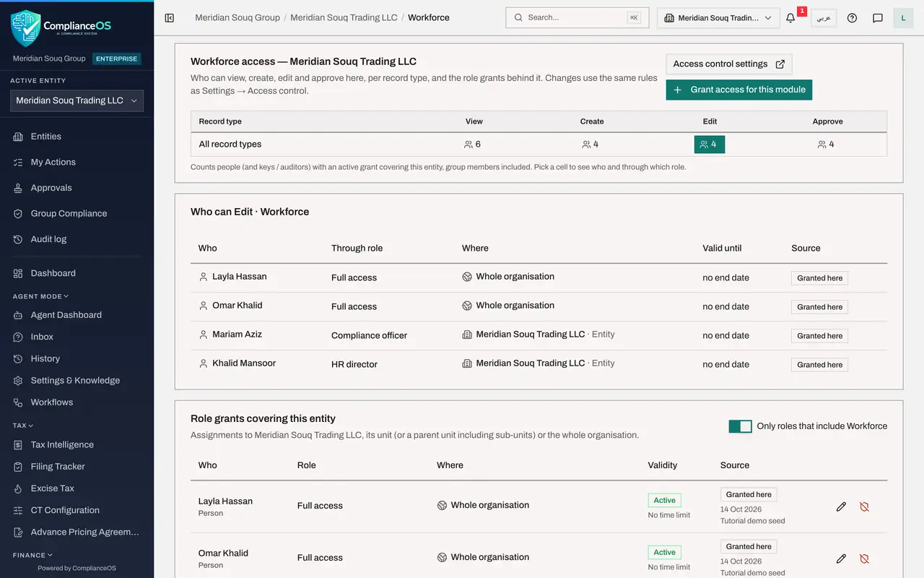Edit Layla Hassan's role grant pencil icon
The image size is (924, 578).
tap(841, 506)
